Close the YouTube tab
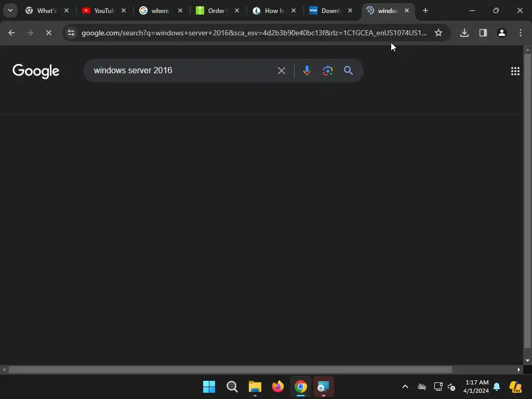This screenshot has width=532, height=399. click(124, 10)
